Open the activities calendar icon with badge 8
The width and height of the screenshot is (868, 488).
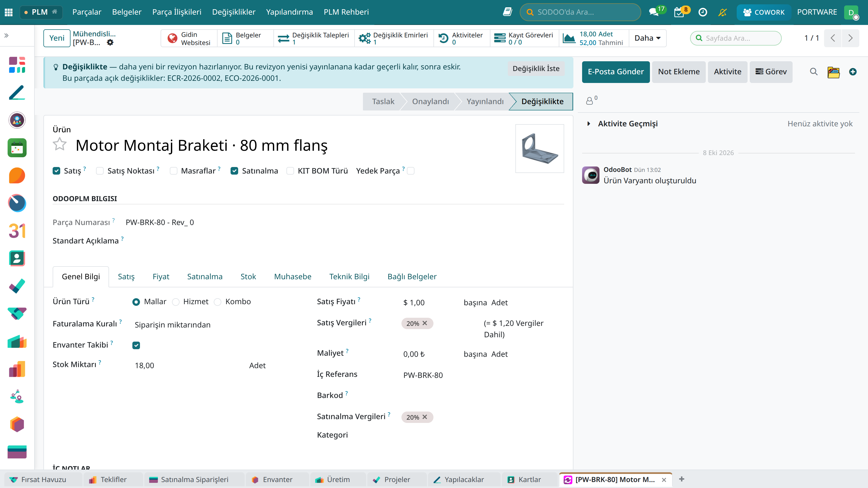(x=679, y=12)
